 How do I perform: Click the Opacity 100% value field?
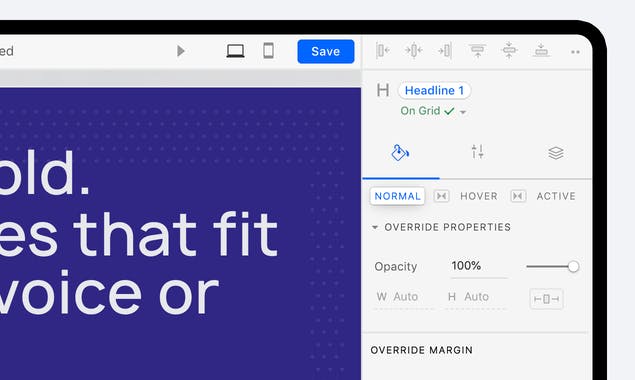click(479, 266)
